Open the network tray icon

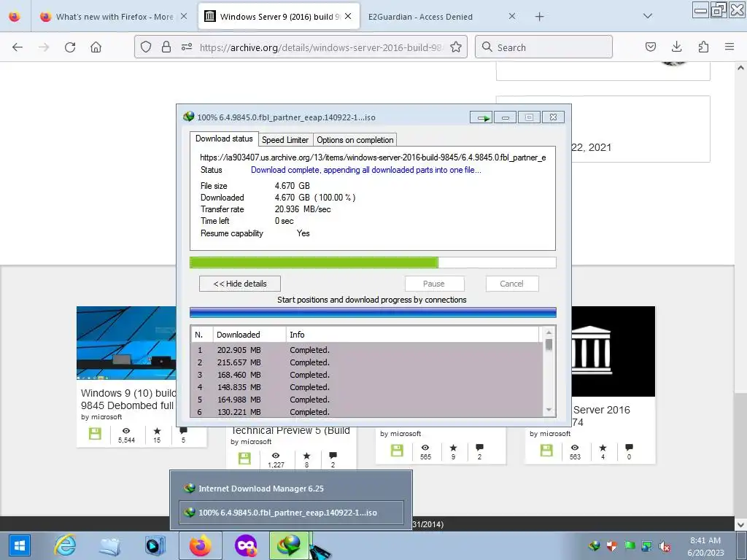click(646, 545)
